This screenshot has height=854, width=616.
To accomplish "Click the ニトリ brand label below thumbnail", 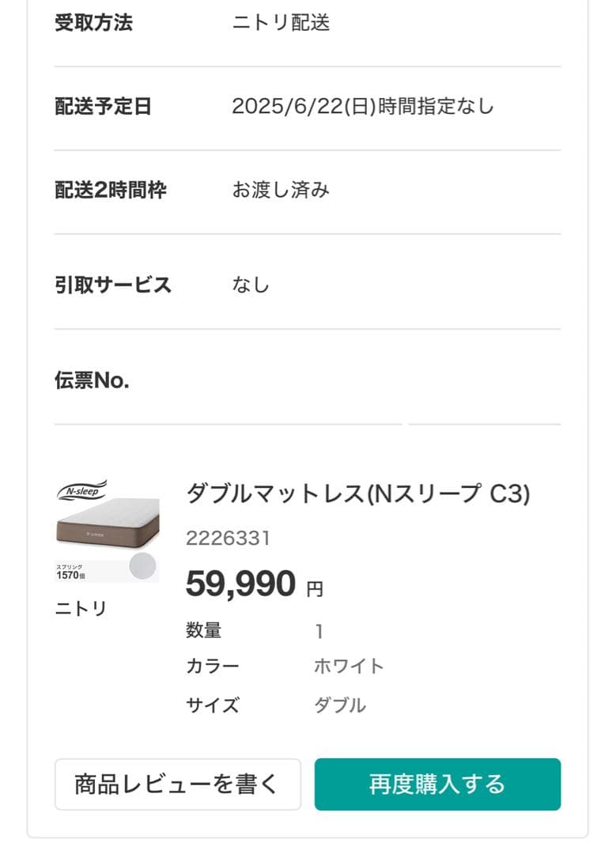I will click(x=80, y=609).
